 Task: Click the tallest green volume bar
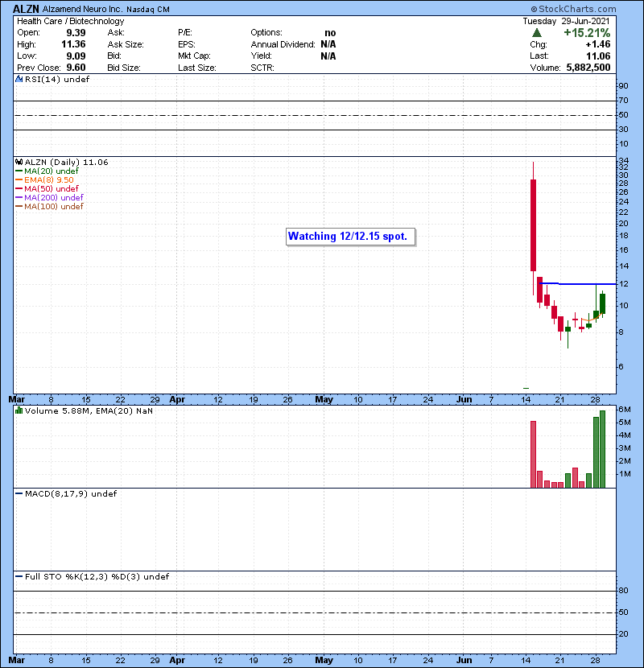(x=602, y=449)
